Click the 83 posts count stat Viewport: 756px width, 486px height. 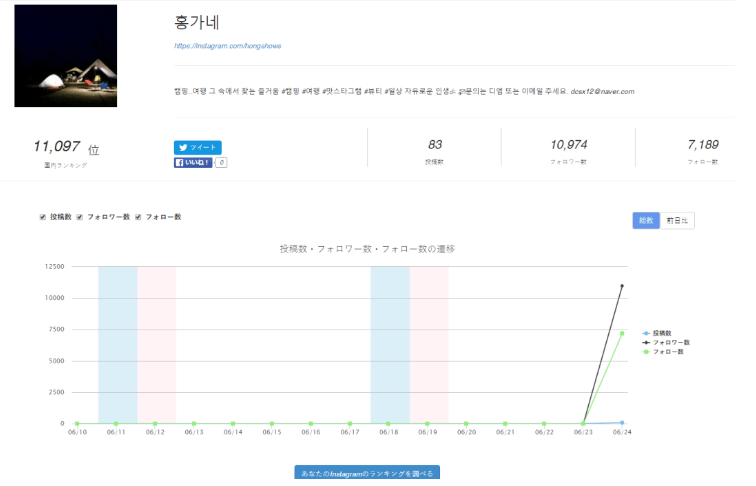click(x=435, y=145)
